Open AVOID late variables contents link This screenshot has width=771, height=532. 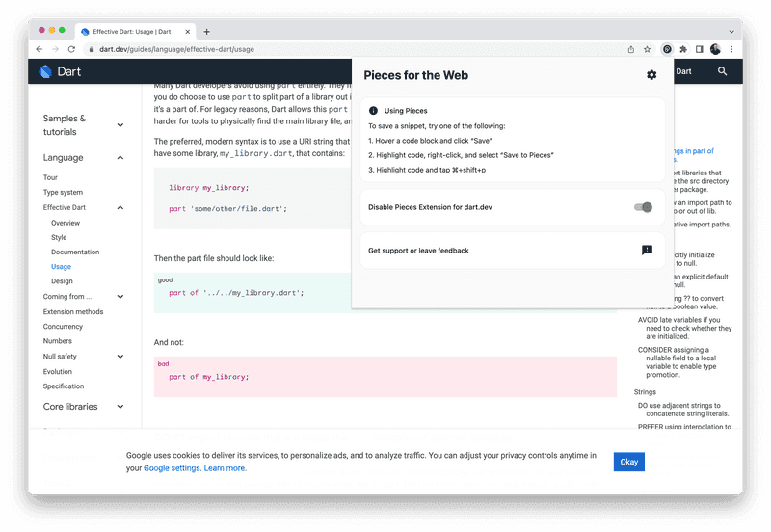[x=685, y=328]
